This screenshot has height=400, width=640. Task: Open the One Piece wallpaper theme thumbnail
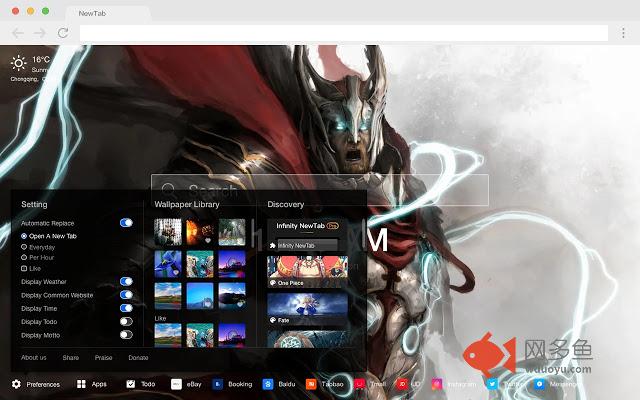pyautogui.click(x=307, y=270)
